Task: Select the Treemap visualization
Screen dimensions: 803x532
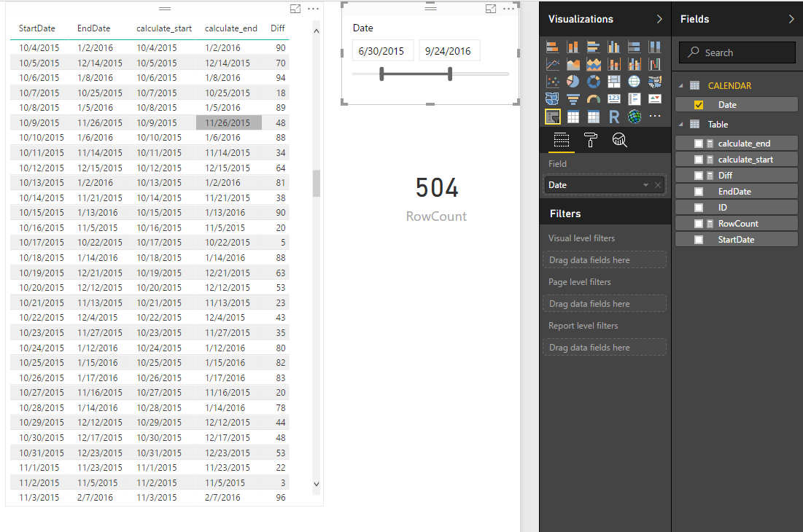Action: click(613, 82)
